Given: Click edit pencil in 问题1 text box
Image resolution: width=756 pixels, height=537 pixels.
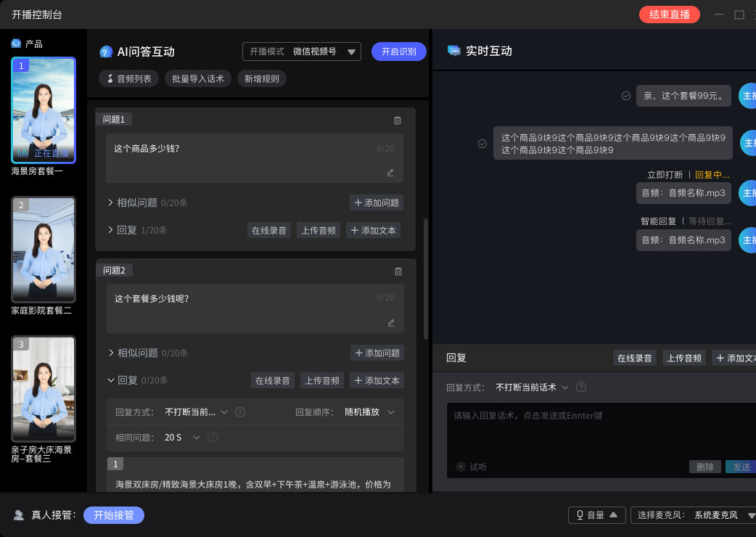Looking at the screenshot, I should [390, 173].
